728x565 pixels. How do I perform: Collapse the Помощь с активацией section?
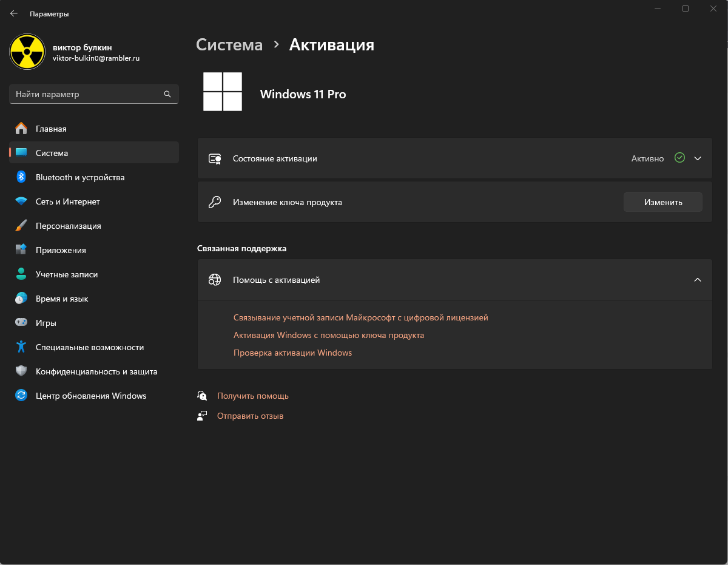[698, 280]
